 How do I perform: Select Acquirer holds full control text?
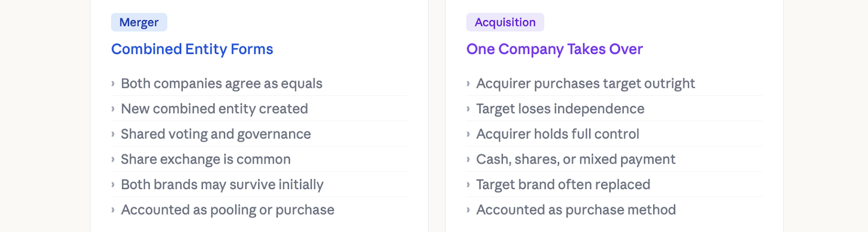tap(558, 134)
